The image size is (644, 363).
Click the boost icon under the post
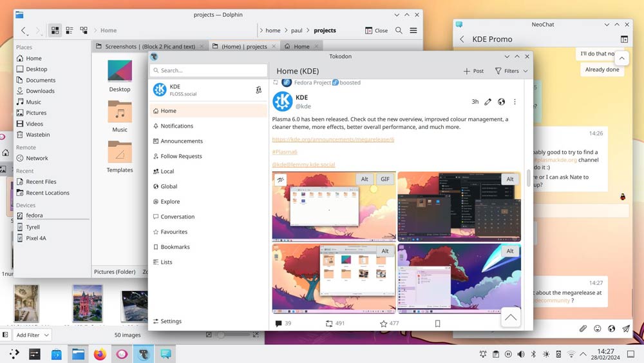coord(330,324)
